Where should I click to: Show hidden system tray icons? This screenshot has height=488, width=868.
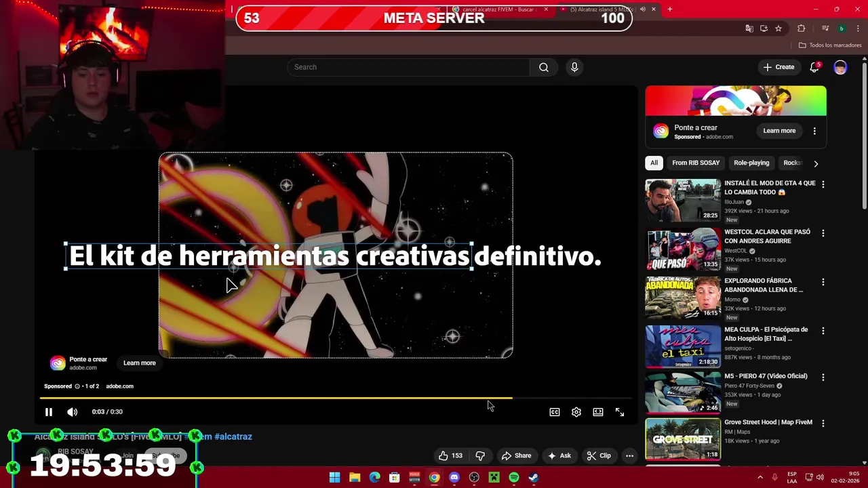(760, 478)
